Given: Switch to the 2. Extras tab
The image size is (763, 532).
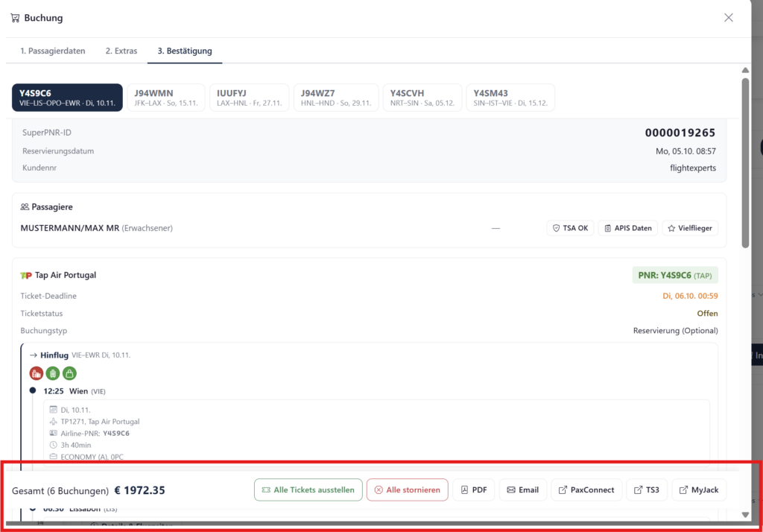Looking at the screenshot, I should click(121, 51).
